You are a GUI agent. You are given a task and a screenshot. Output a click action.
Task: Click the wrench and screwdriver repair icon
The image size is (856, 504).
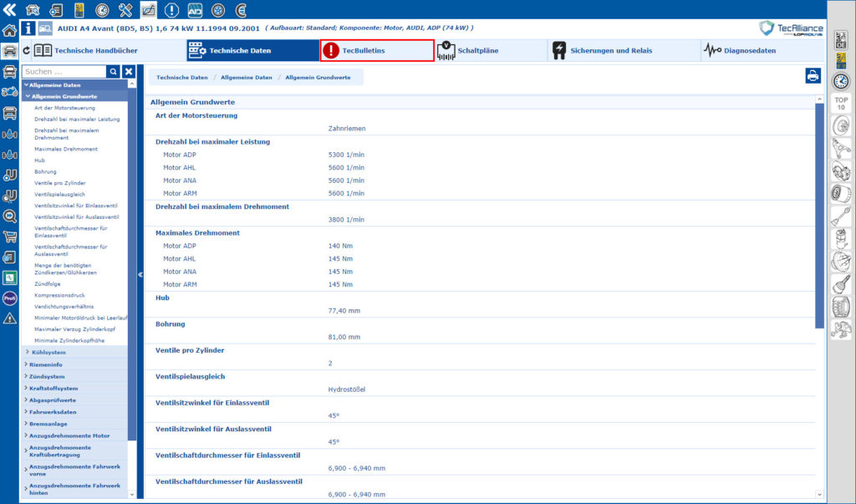click(x=125, y=10)
